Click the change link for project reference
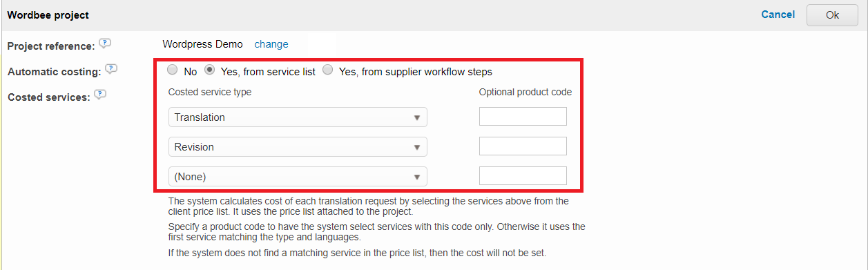Viewport: 868px width, 270px height. [271, 44]
